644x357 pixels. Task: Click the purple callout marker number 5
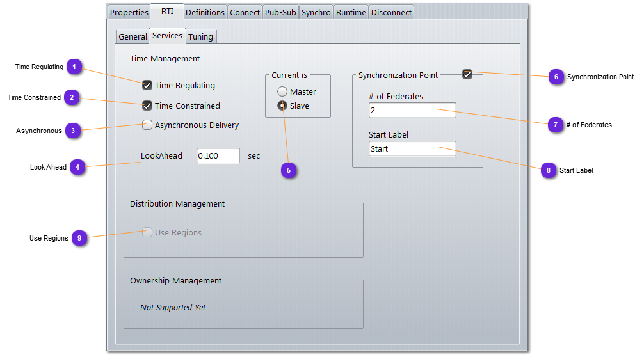click(x=289, y=170)
